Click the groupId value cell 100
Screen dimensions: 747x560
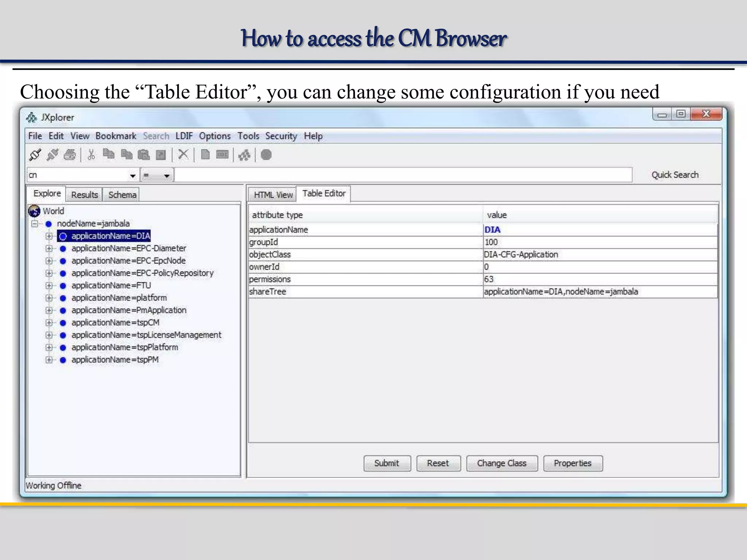pyautogui.click(x=600, y=242)
